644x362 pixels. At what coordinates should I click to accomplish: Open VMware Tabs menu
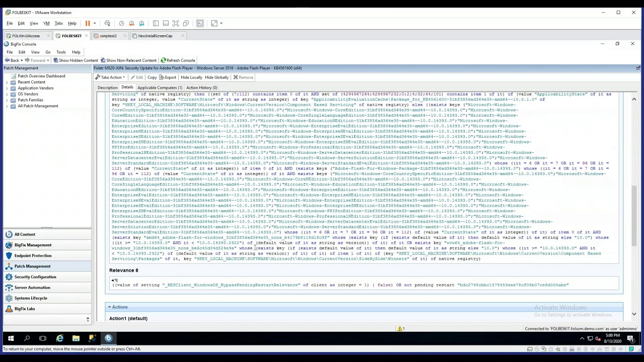point(58,23)
